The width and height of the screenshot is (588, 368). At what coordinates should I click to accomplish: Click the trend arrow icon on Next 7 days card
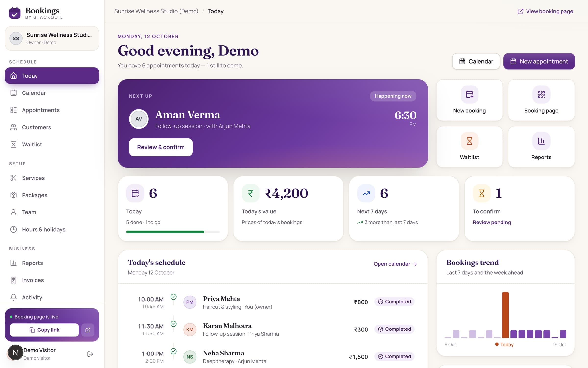366,193
